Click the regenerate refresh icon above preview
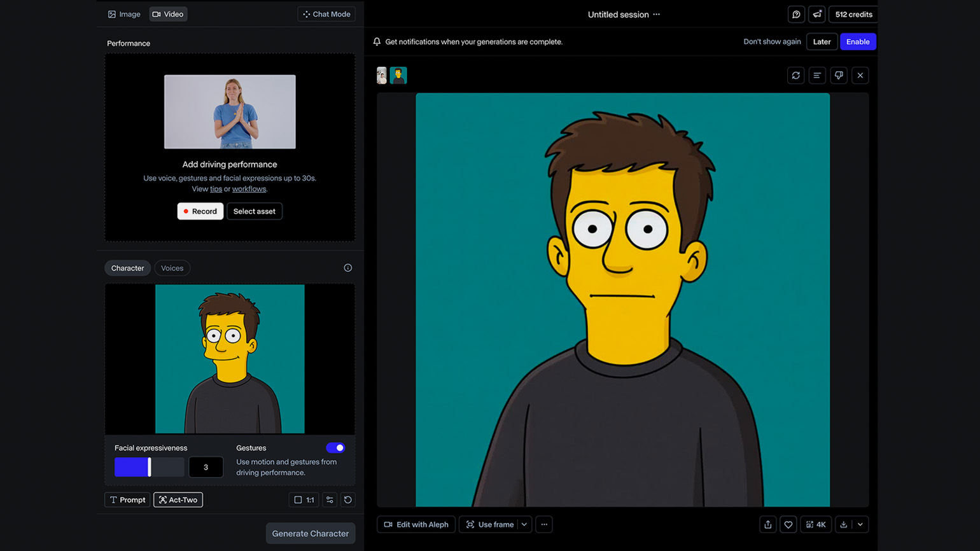Screen dimensions: 980x551 [x=796, y=76]
